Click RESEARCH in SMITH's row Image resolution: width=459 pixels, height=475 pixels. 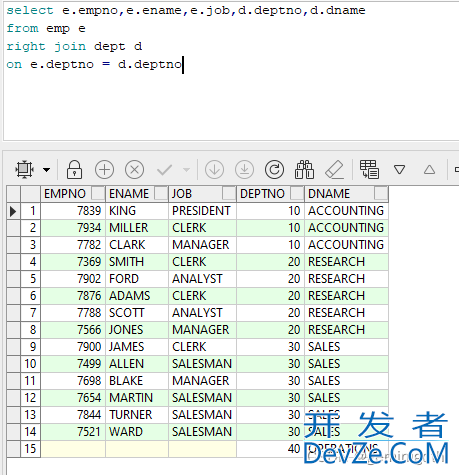tap(346, 262)
